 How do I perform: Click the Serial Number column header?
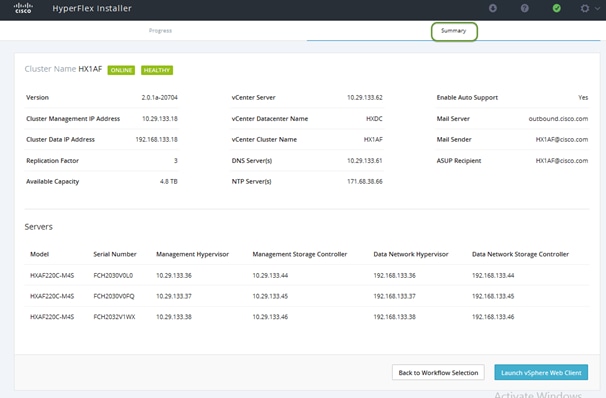pos(115,254)
